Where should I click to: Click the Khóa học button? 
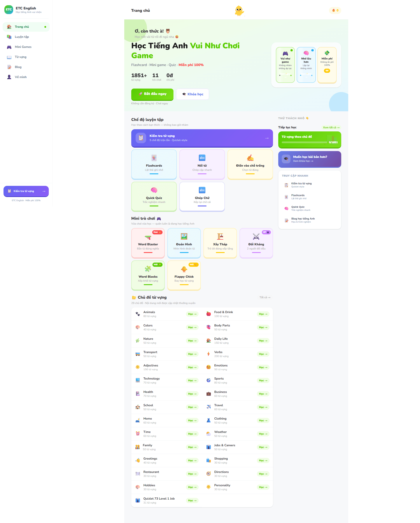(192, 94)
